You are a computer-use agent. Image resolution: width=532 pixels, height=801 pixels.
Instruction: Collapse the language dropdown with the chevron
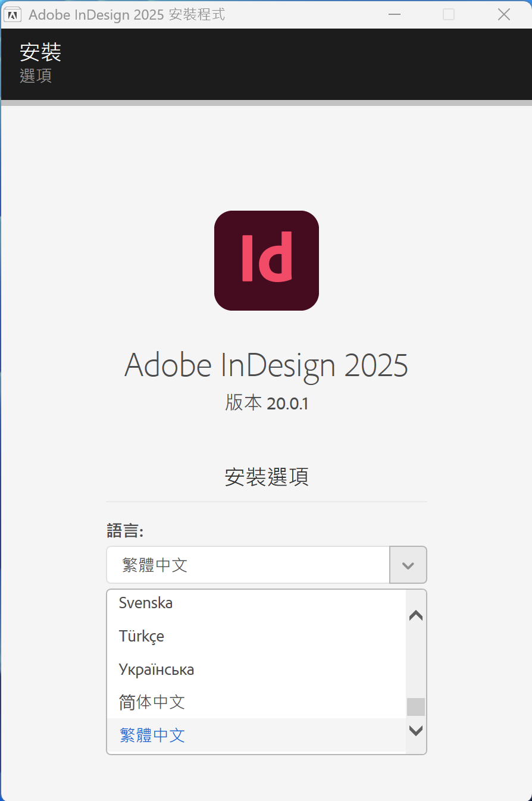coord(408,565)
